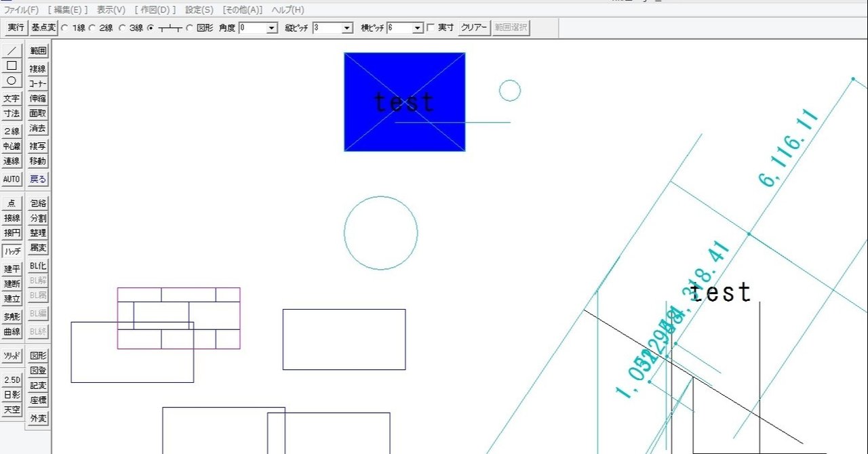Open the ソリッド solid fill tool
868x454 pixels.
12,354
